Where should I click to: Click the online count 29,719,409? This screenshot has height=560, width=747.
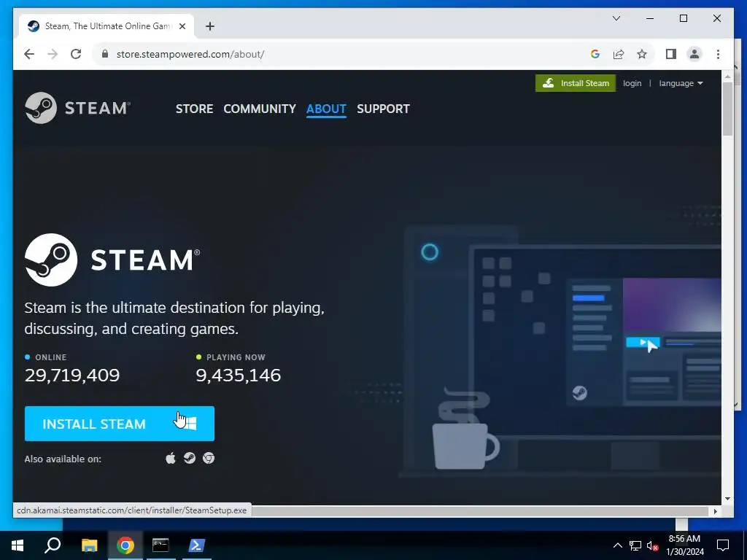[x=72, y=376]
